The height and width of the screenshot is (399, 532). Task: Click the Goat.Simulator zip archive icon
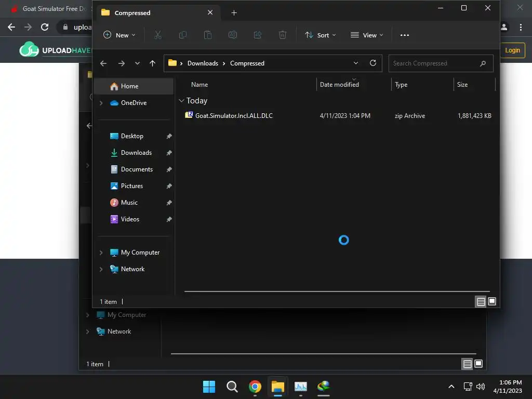[x=189, y=115]
